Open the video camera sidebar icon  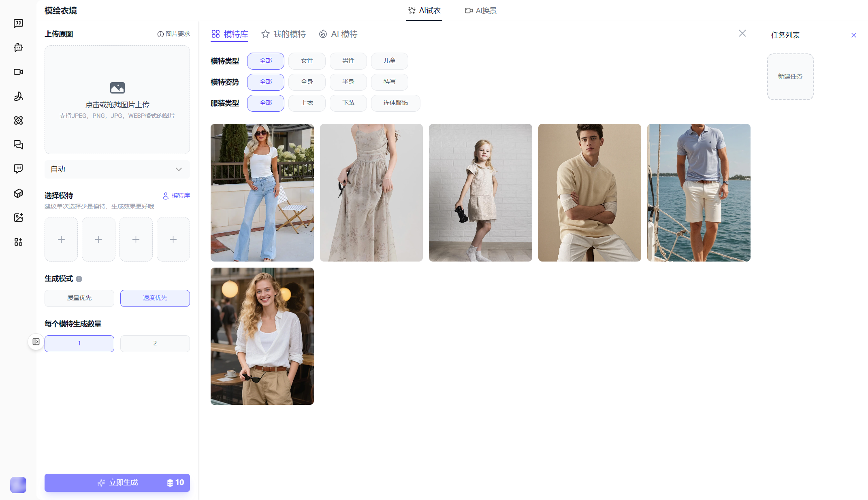click(18, 72)
